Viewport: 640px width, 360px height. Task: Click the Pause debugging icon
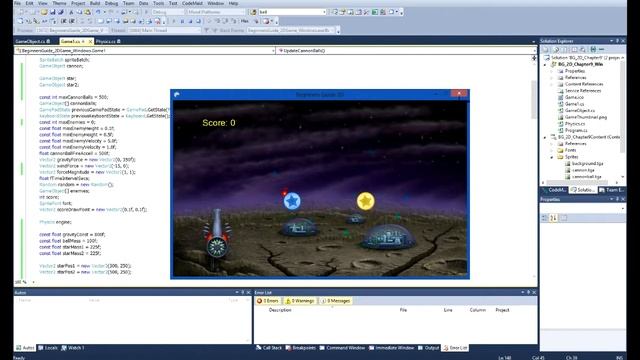coord(182,21)
